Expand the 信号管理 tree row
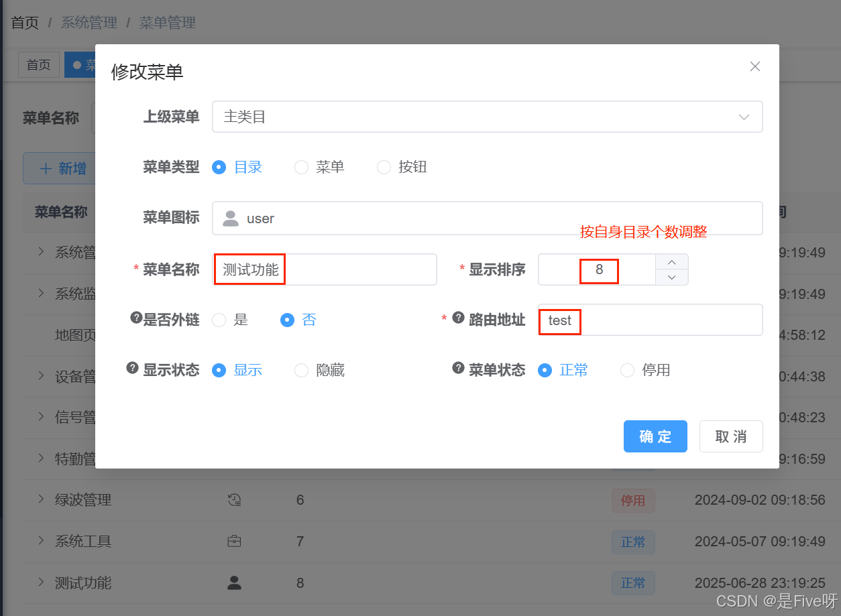 pos(41,418)
